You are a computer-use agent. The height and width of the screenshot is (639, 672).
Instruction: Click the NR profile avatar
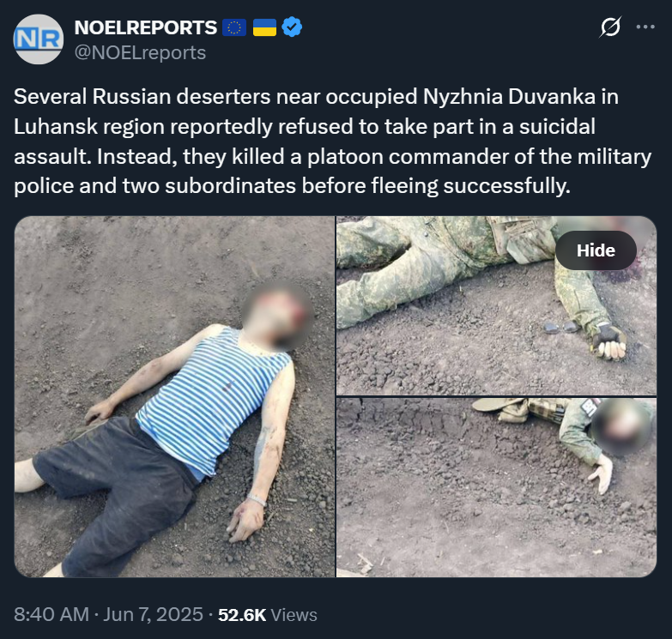coord(39,39)
